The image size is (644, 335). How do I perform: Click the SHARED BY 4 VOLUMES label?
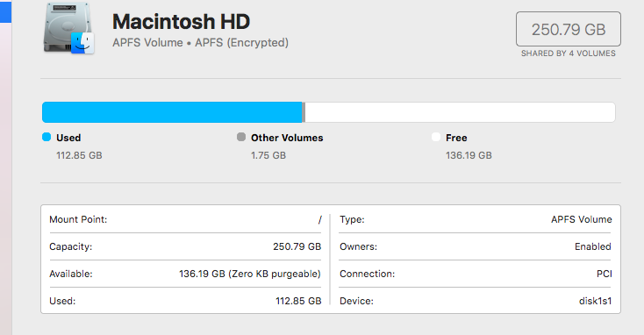(x=569, y=53)
